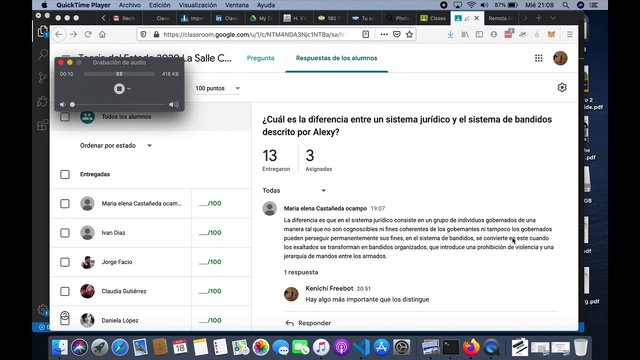
Task: Open Firefox from the Dock
Action: click(x=471, y=347)
